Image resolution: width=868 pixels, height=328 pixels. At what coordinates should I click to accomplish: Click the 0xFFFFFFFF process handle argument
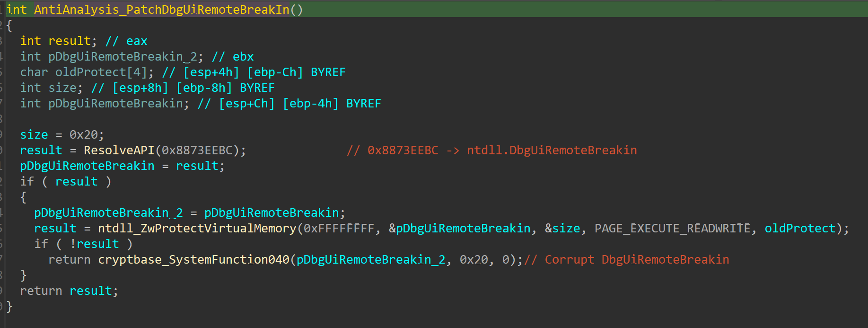pos(339,228)
